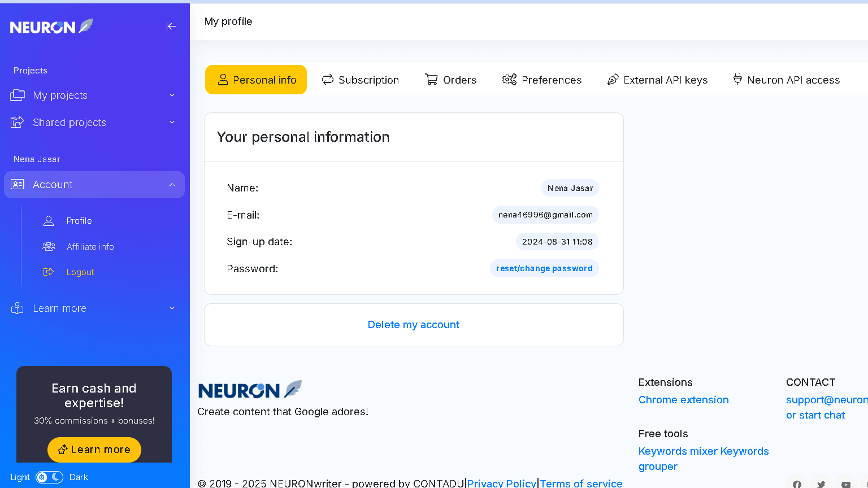This screenshot has height=488, width=868.
Task: Click the Twitter icon in the footer
Action: tap(821, 484)
